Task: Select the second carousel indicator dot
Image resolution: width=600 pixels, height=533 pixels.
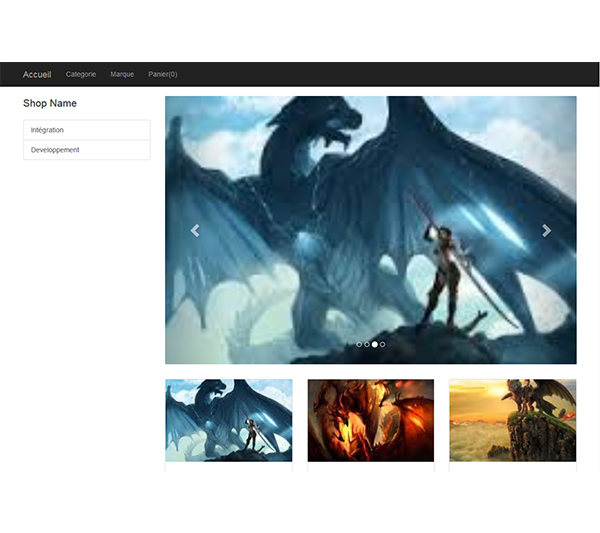Action: pyautogui.click(x=366, y=344)
